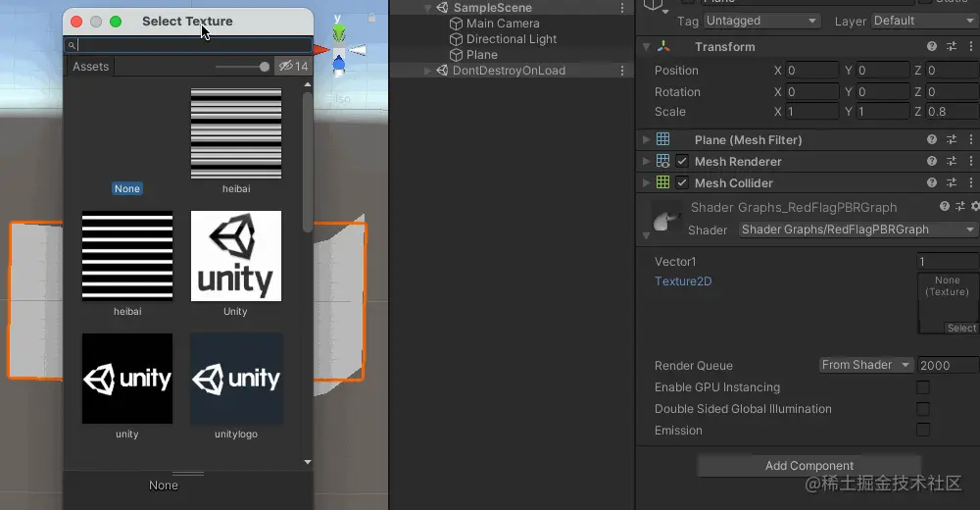
Task: Open the Tag dropdown set to Untagged
Action: point(761,21)
